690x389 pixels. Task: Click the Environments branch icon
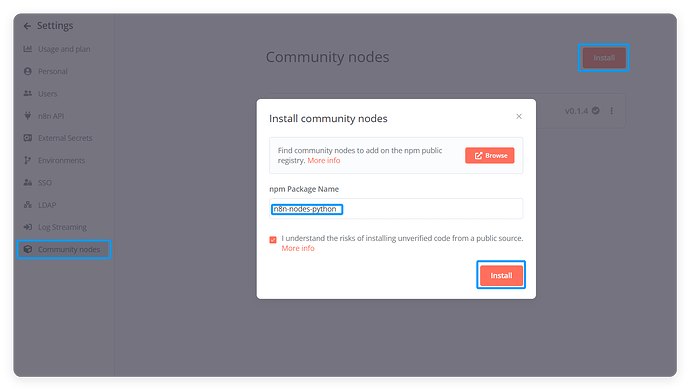coord(28,160)
